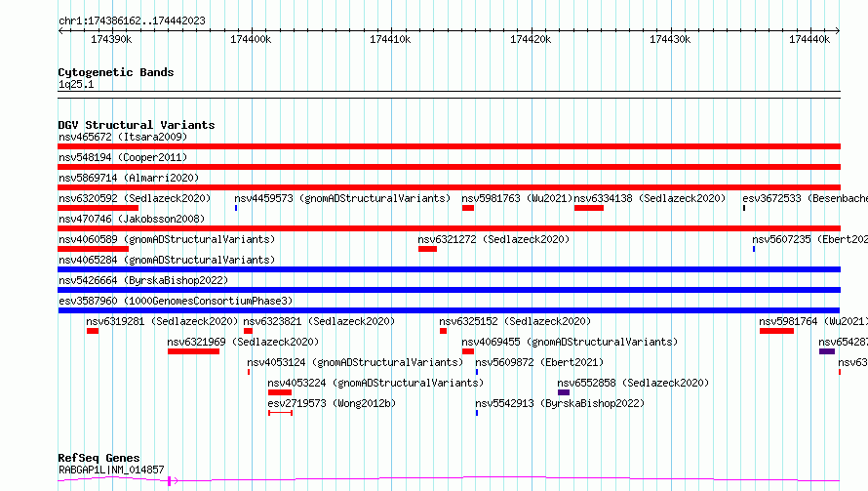Click the nsv5426664 (ByrskaBishop2022) label
Viewport: 868px width, 491px height.
pos(143,280)
